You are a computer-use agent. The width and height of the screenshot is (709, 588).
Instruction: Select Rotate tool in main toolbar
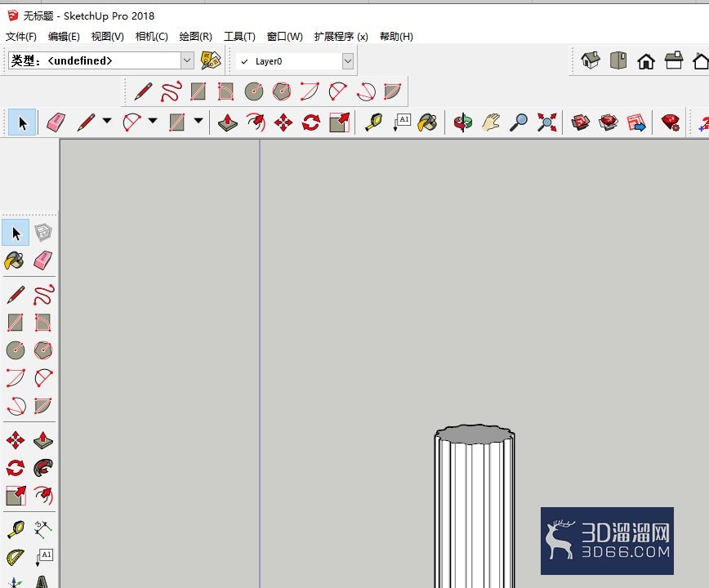(311, 123)
